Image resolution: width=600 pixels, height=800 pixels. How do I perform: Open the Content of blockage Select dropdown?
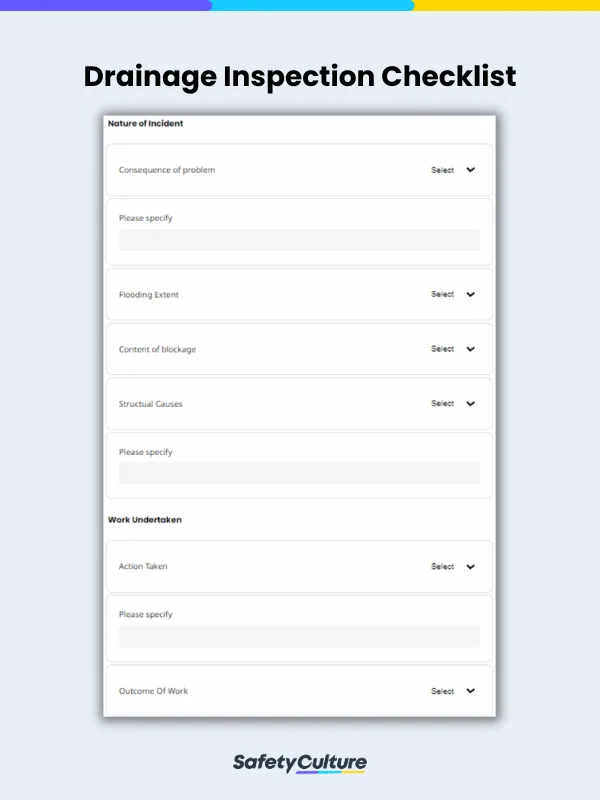(453, 349)
